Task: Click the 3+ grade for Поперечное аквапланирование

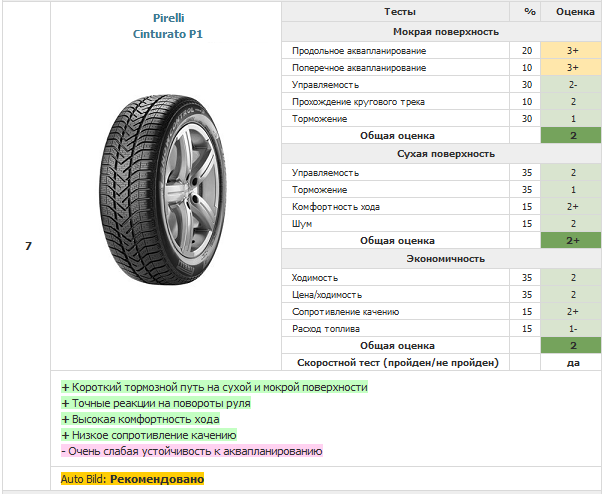Action: (x=571, y=67)
